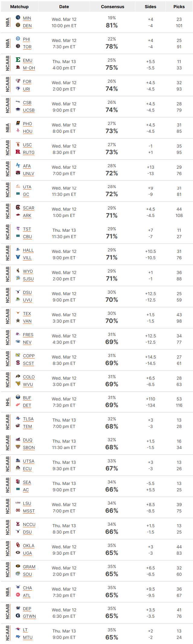
Task: Open the MTU team link
Action: click(x=28, y=637)
